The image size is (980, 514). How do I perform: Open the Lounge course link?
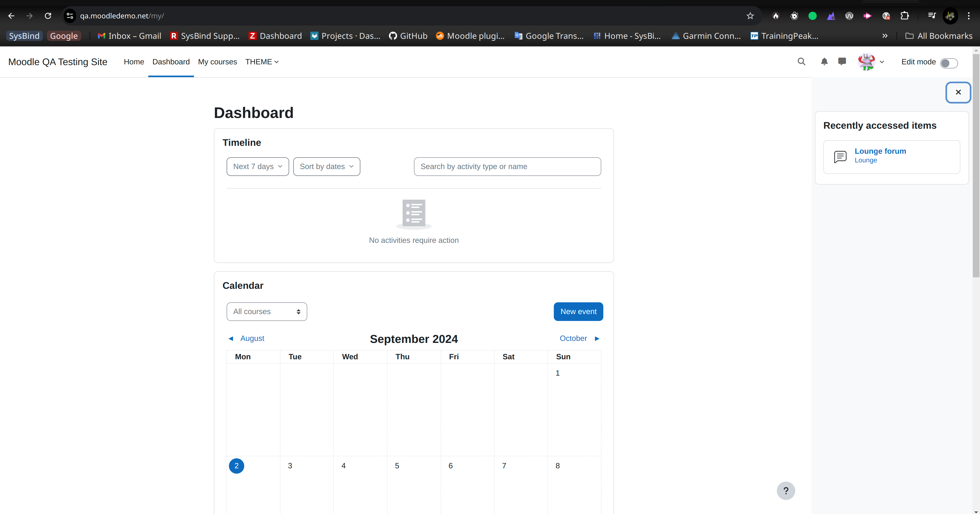coord(865,160)
